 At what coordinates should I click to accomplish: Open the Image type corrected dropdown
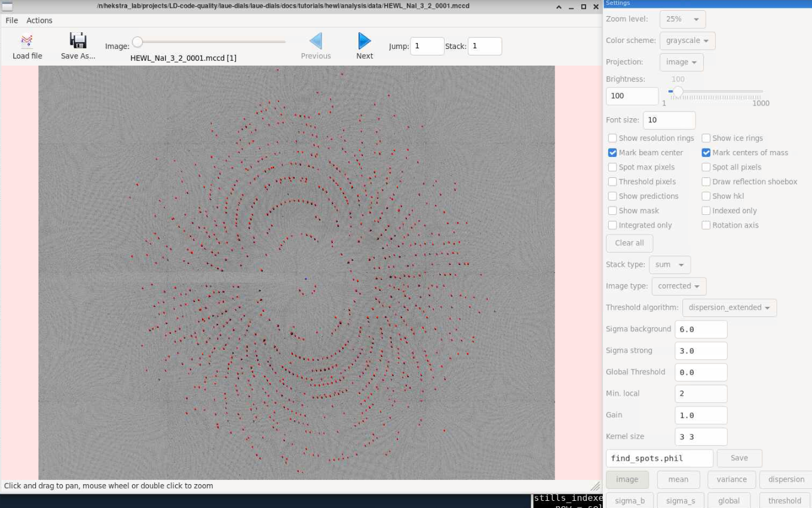679,286
